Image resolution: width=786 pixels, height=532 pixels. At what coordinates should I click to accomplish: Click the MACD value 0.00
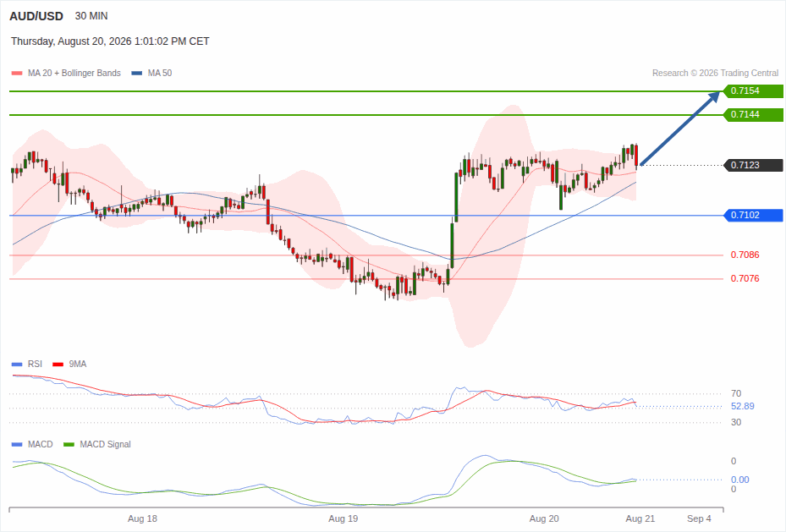click(739, 480)
